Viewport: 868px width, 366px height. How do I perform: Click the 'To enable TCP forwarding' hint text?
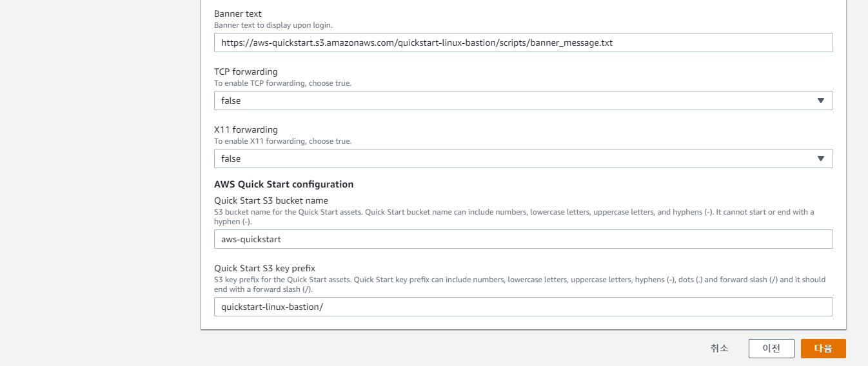(x=282, y=83)
